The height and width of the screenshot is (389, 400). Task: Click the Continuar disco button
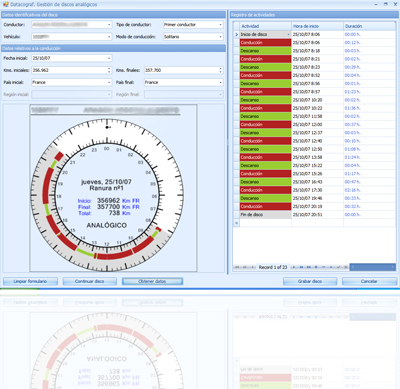(x=90, y=281)
